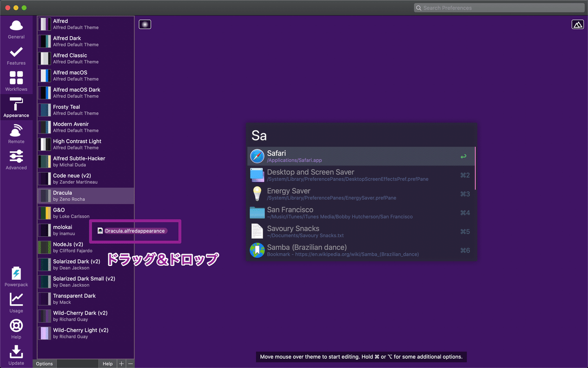Select the Modern Avenir theme

tap(86, 127)
